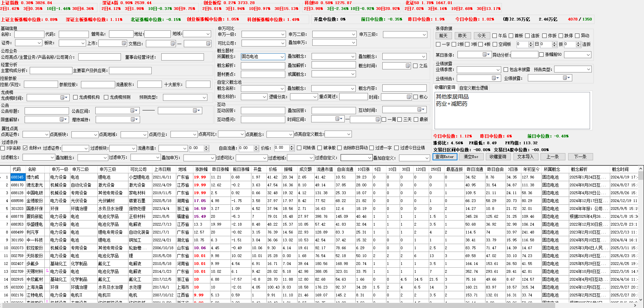
Task: Open calendar picker for 上市 date field
Action: pyautogui.click(x=124, y=43)
